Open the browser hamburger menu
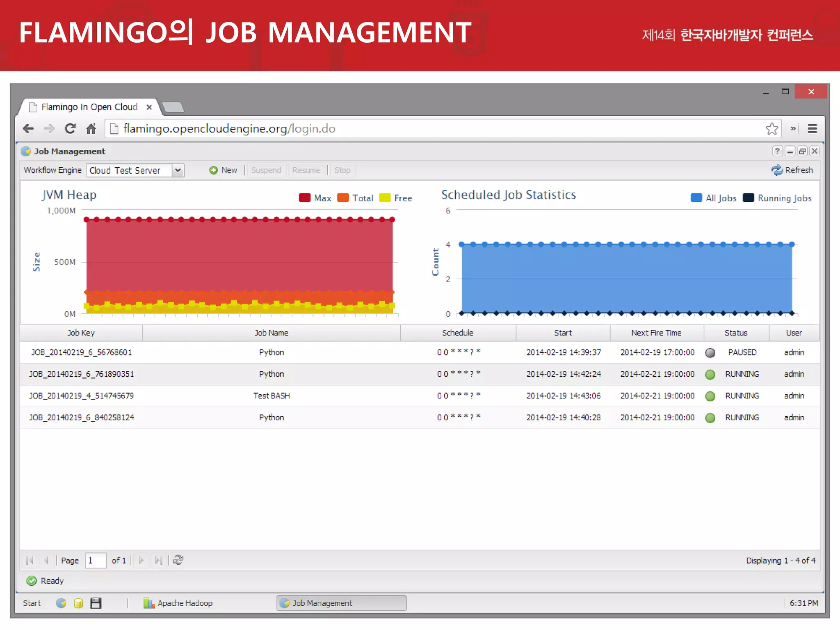840x630 pixels. pyautogui.click(x=812, y=129)
